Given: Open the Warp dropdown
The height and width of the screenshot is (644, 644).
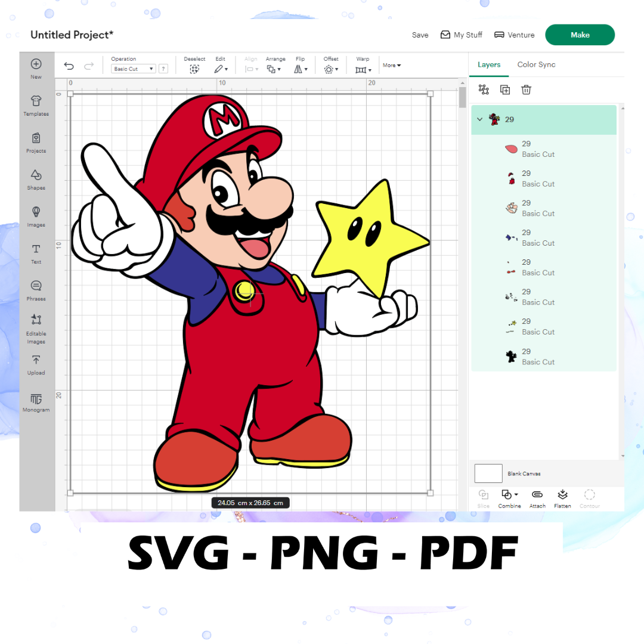Looking at the screenshot, I should click(363, 70).
